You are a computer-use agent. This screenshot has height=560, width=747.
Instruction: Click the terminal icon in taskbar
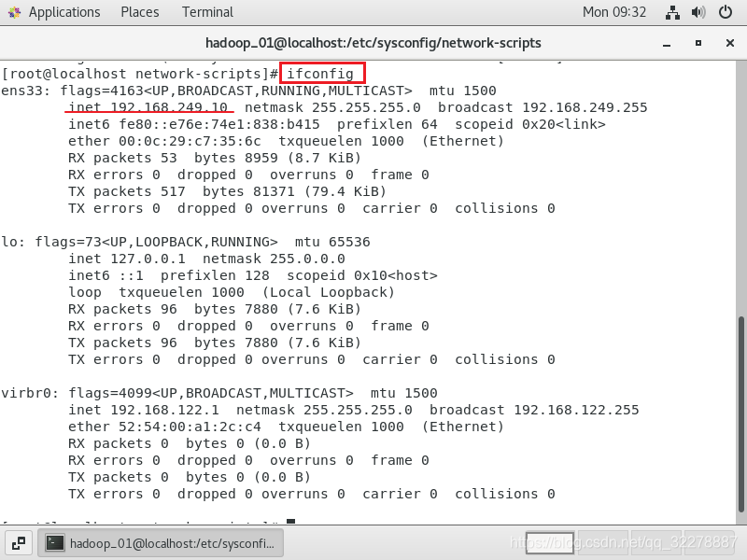click(x=55, y=543)
